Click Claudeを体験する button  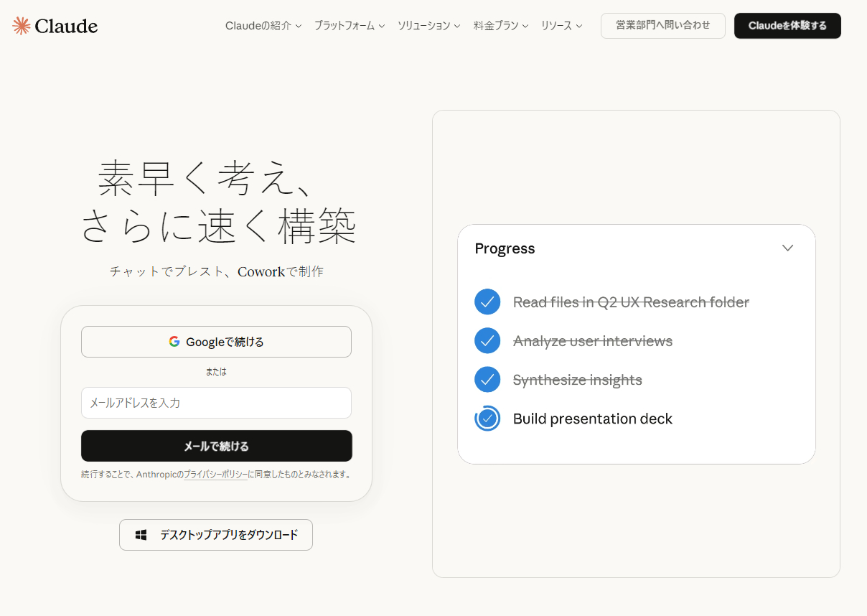pos(787,26)
